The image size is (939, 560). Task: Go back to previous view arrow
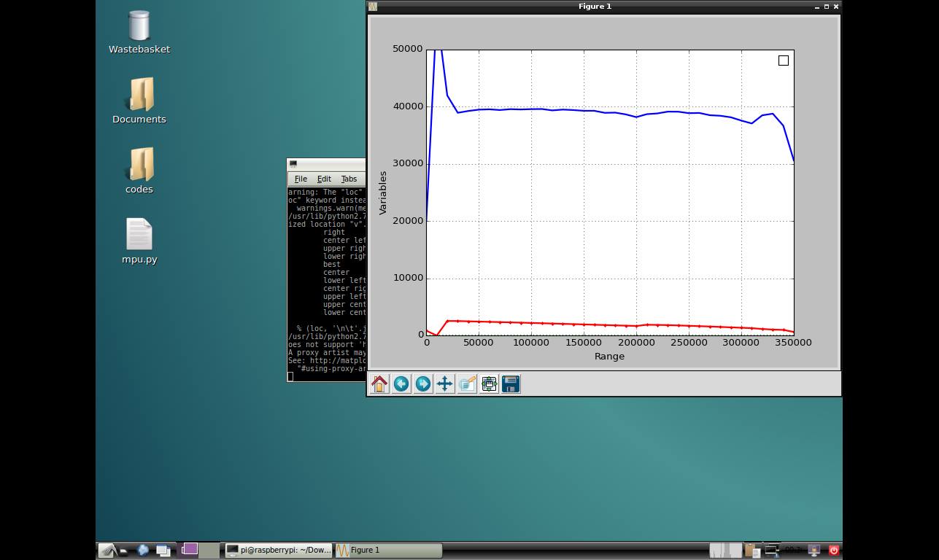[x=401, y=384]
